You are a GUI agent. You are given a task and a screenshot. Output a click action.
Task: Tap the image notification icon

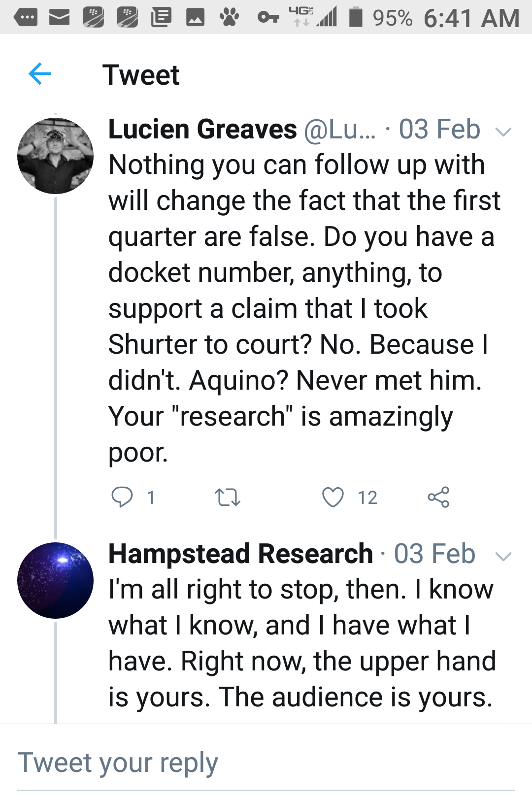tap(195, 18)
